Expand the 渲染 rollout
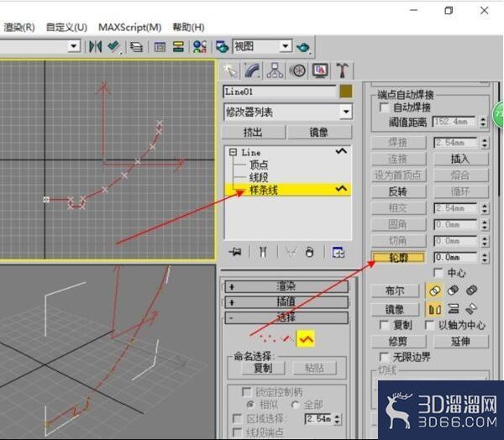The width and height of the screenshot is (504, 440). [286, 286]
